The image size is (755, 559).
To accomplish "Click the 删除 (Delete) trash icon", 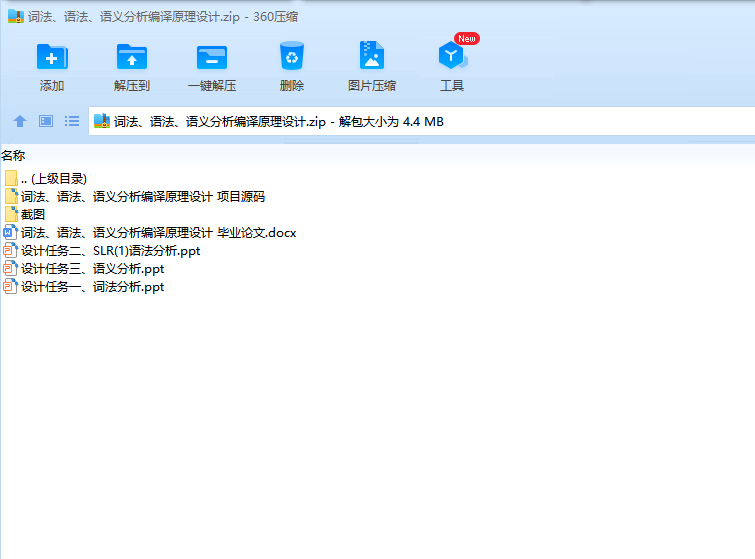I will point(292,56).
